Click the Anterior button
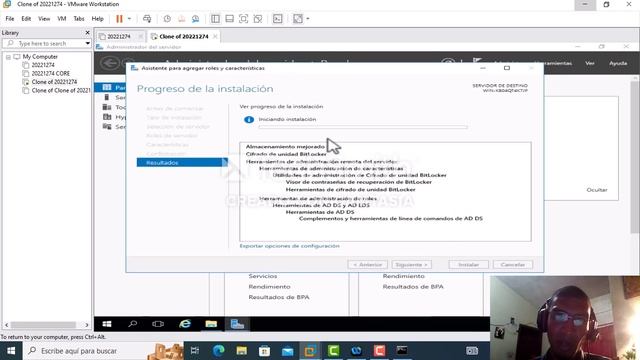Viewport: 640px width, 360px height. [x=368, y=264]
